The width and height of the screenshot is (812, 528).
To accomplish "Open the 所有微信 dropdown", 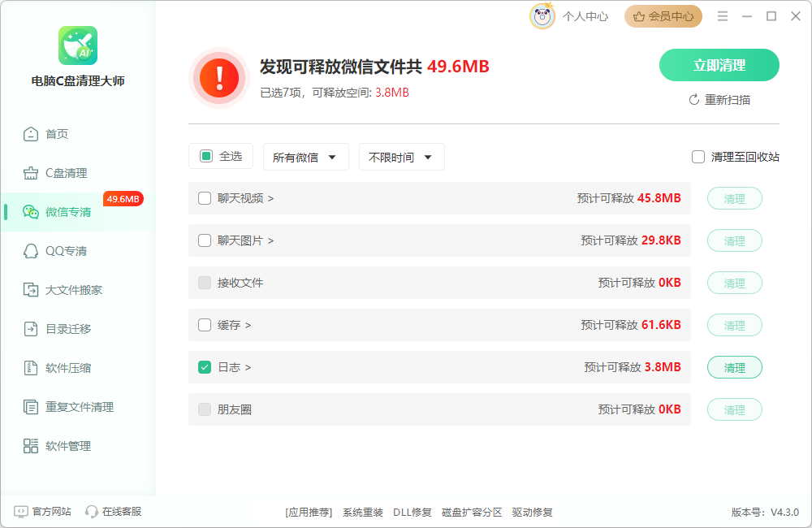I will point(306,157).
